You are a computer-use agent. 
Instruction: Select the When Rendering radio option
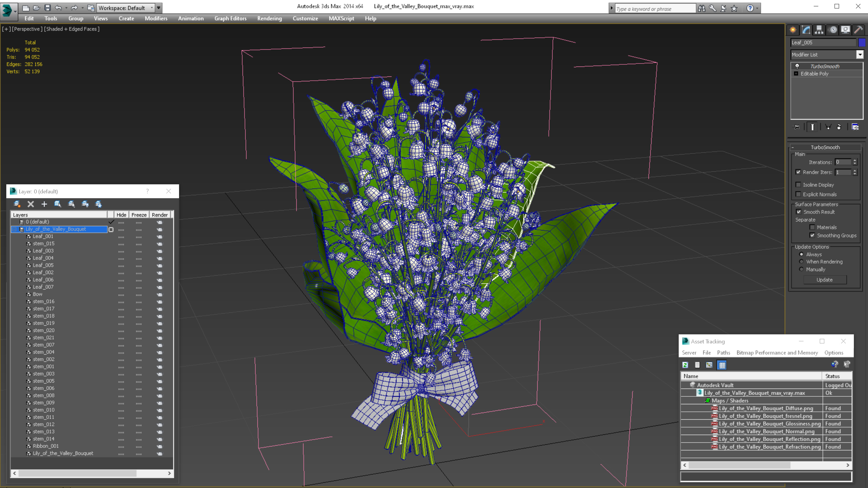point(801,262)
